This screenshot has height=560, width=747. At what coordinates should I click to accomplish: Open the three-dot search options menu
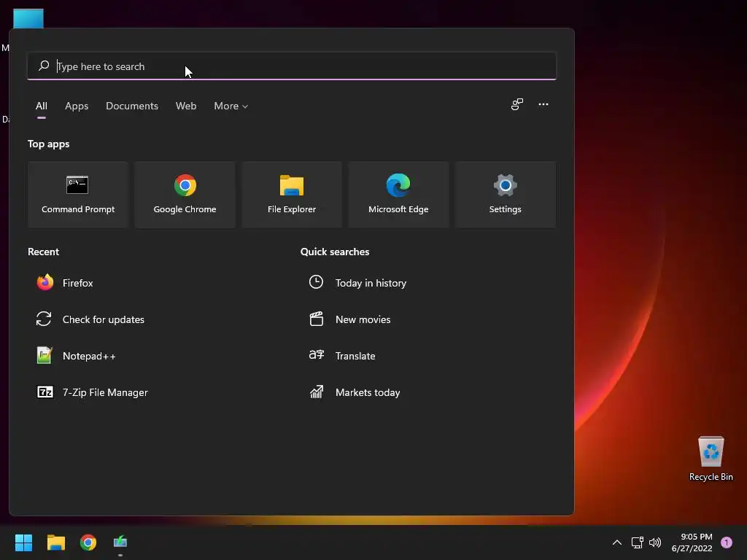tap(543, 104)
